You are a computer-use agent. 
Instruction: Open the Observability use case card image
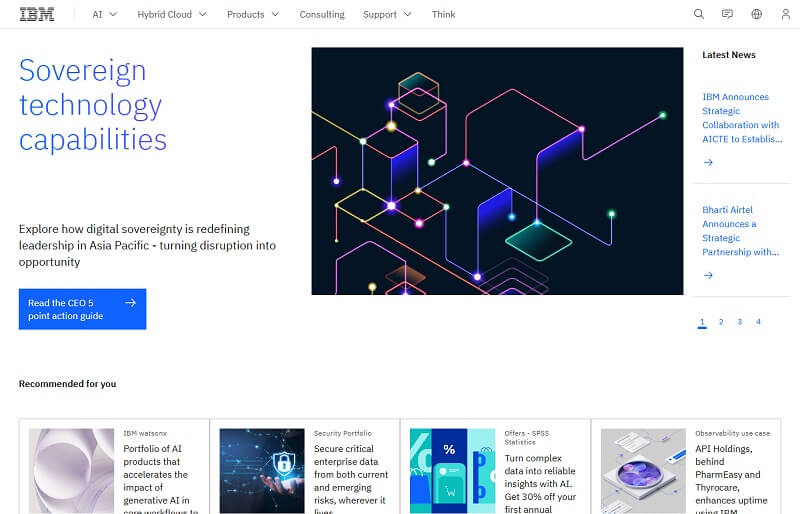(643, 471)
